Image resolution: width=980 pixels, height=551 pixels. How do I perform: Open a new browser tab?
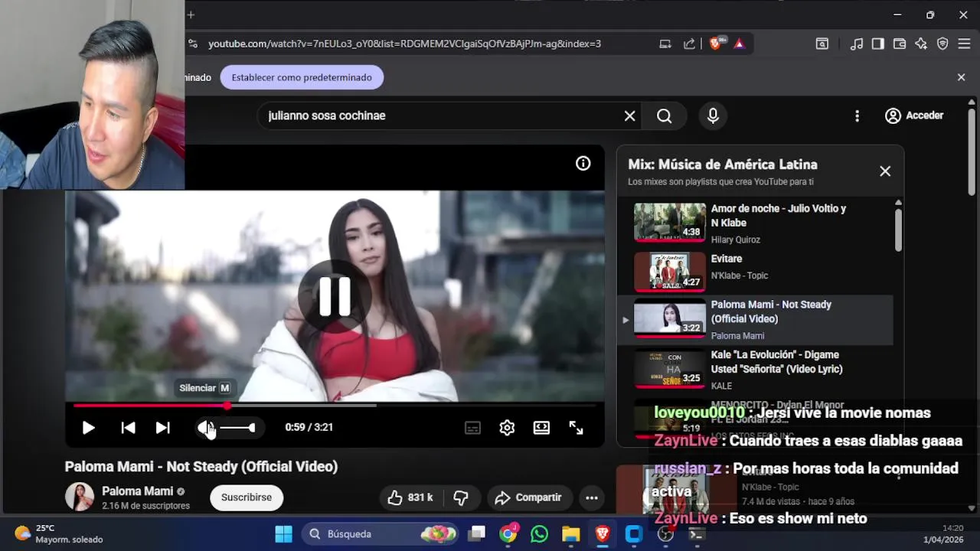(191, 15)
